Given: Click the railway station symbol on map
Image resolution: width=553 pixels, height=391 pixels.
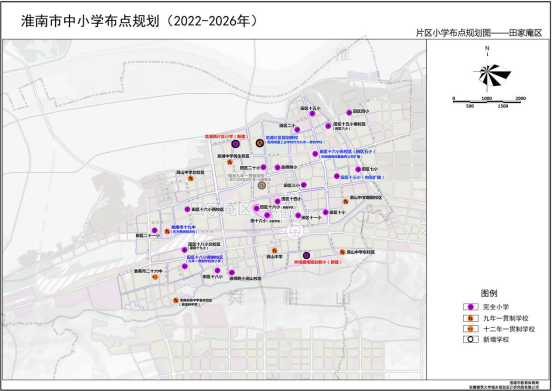Looking at the screenshot, I should (294, 232).
